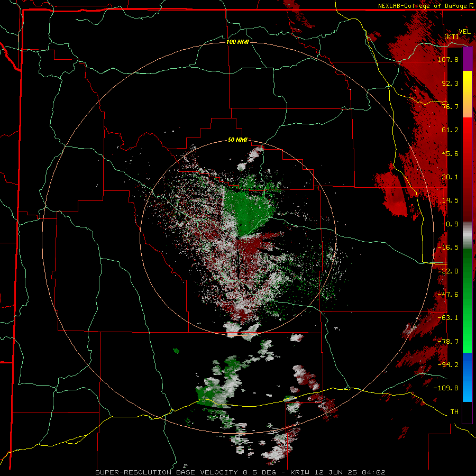Click the 14.5 velocity scale value
This screenshot has height=476, width=476.
tap(450, 200)
